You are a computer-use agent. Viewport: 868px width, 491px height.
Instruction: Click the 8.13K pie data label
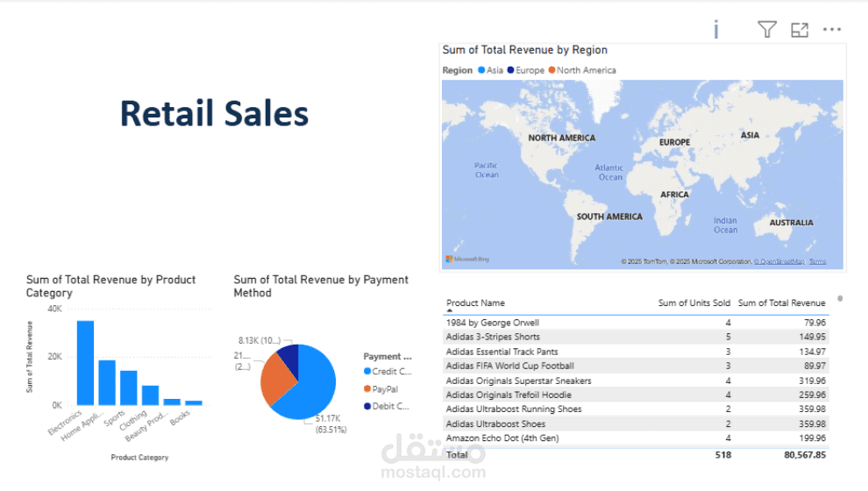(x=259, y=340)
